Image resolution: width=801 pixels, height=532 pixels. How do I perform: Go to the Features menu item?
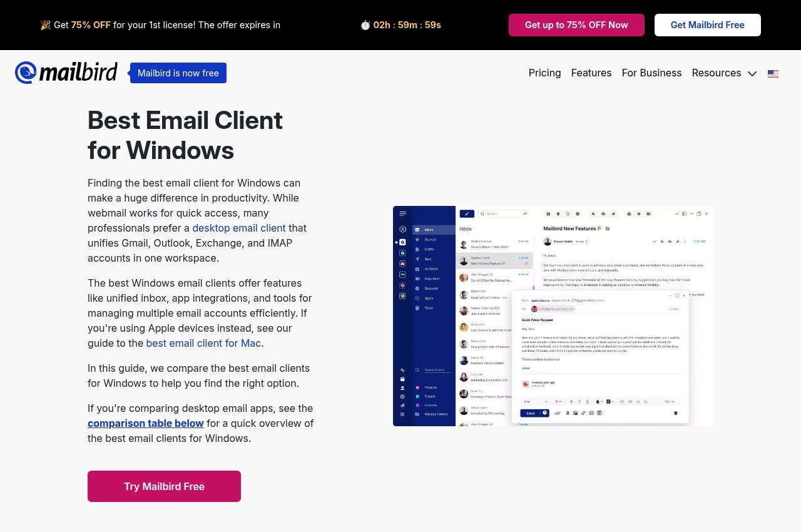591,73
